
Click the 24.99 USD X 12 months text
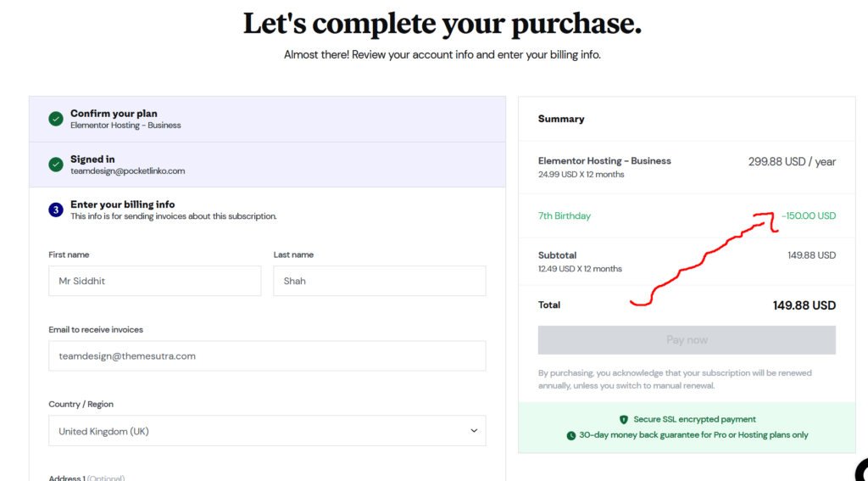pos(581,175)
